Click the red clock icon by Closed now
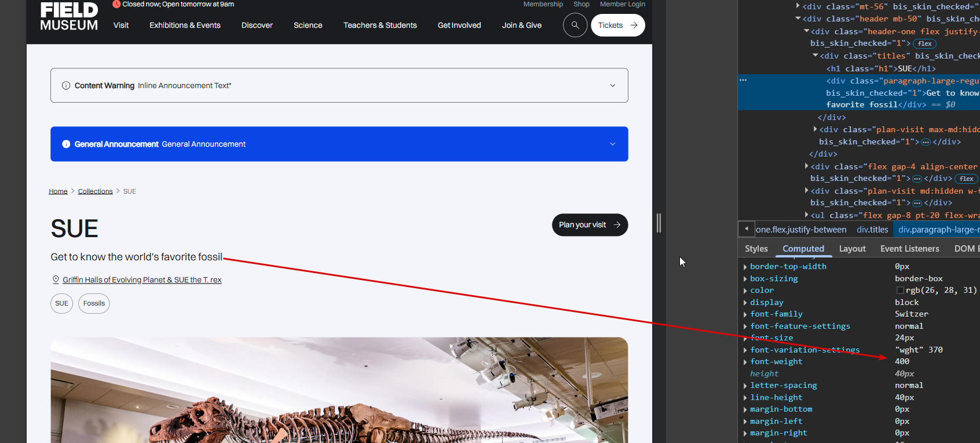This screenshot has height=443, width=980. [x=116, y=4]
